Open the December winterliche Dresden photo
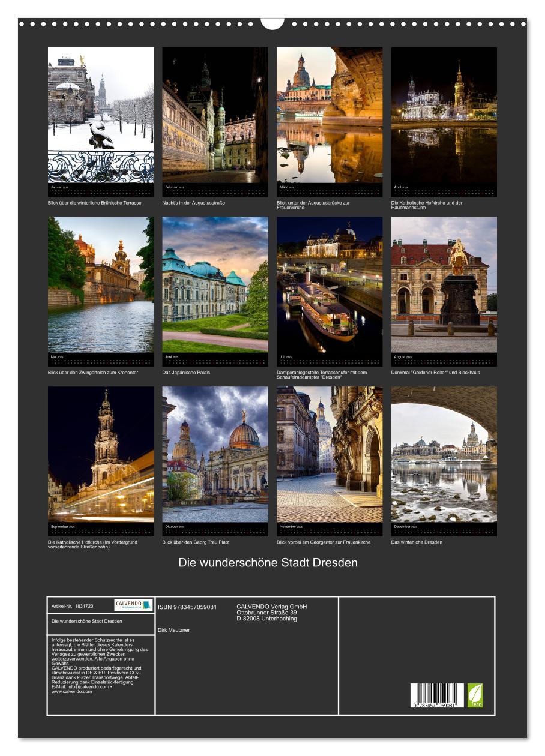 pos(444,454)
